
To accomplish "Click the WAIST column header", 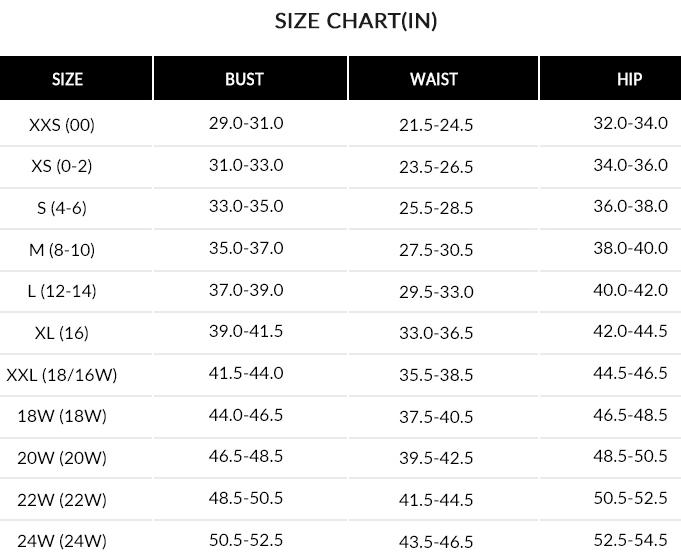I will pyautogui.click(x=434, y=79).
